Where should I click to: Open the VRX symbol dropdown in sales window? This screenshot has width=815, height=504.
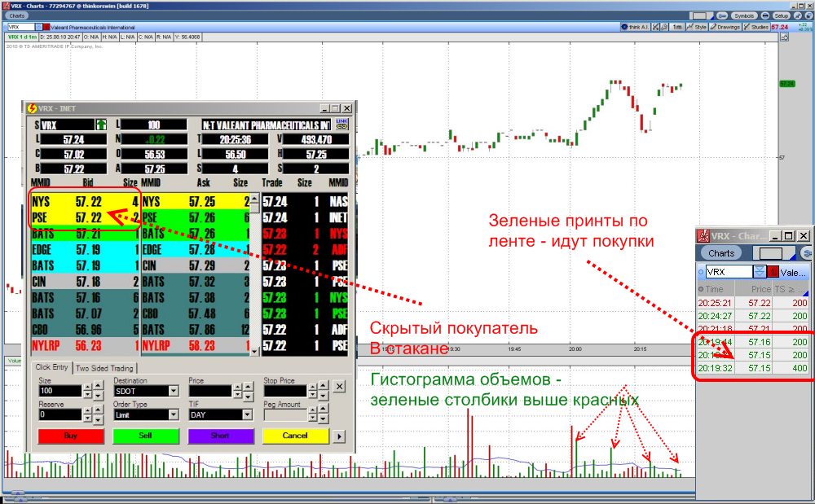[x=759, y=271]
